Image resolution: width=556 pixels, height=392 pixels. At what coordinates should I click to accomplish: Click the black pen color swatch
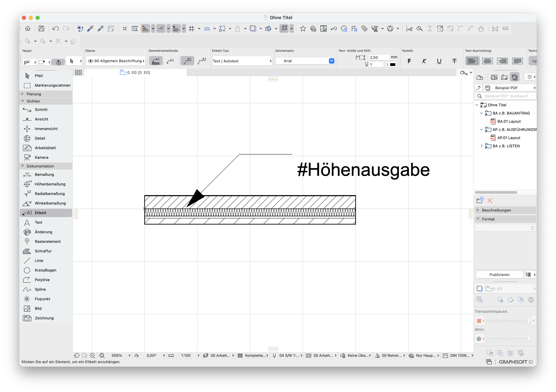click(393, 65)
